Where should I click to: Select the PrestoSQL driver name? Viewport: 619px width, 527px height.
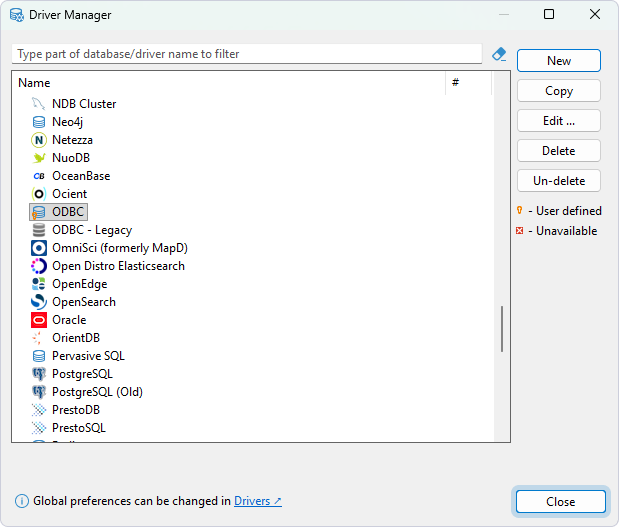[x=79, y=428]
